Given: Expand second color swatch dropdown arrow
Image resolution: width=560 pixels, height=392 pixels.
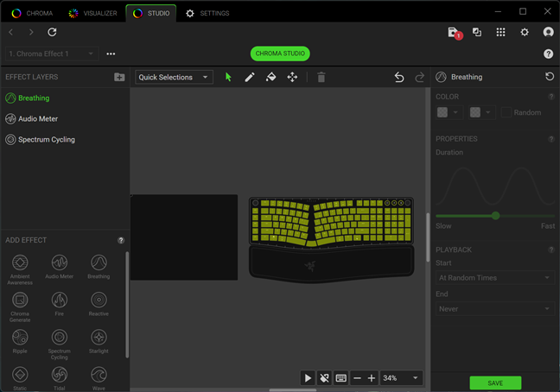Looking at the screenshot, I should pos(488,112).
